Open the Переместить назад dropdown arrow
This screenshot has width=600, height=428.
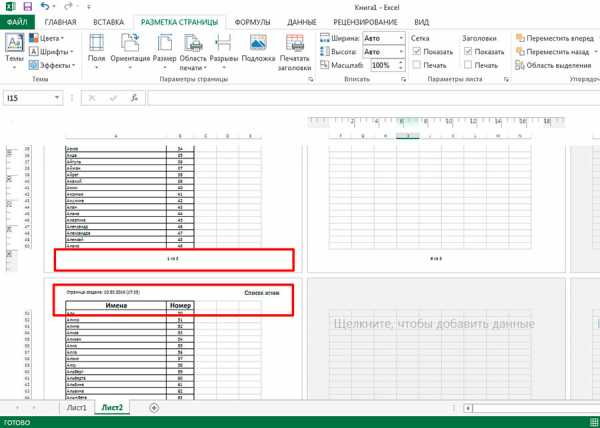(596, 52)
